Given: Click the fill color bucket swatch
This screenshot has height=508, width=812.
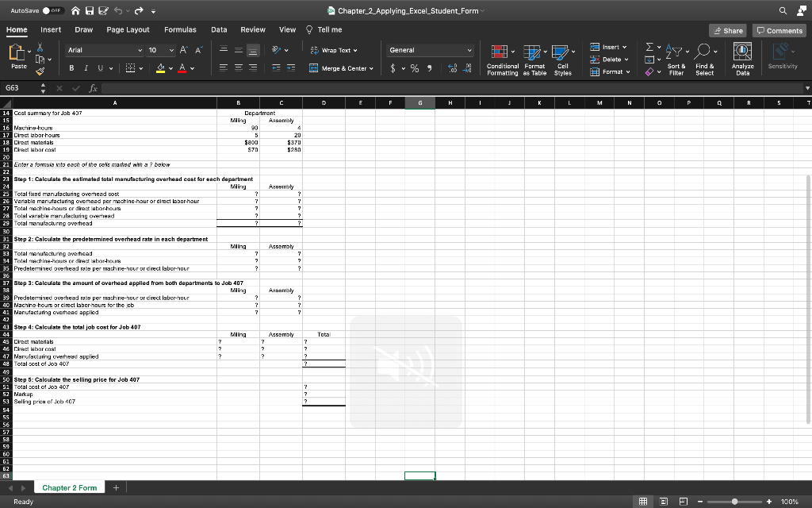Looking at the screenshot, I should tap(160, 68).
